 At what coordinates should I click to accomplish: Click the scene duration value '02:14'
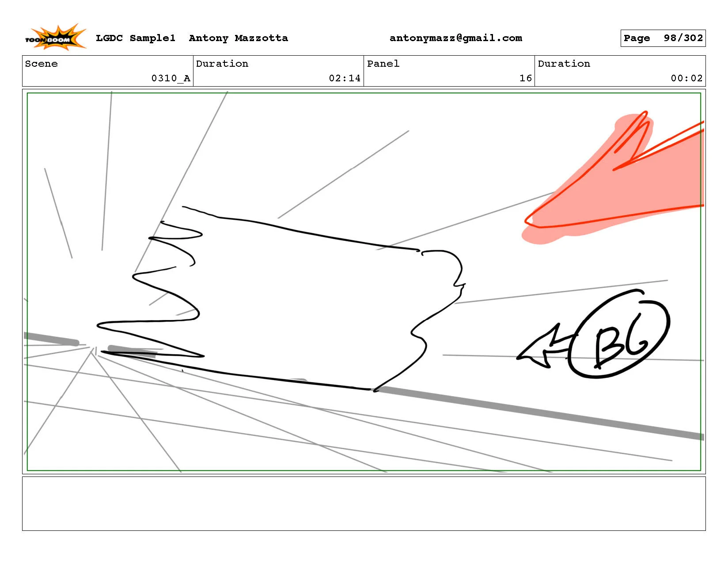click(345, 78)
